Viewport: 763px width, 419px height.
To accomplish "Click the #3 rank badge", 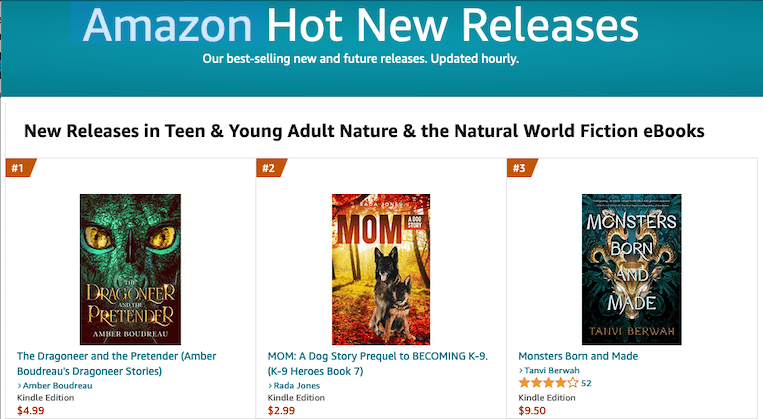I will click(521, 168).
